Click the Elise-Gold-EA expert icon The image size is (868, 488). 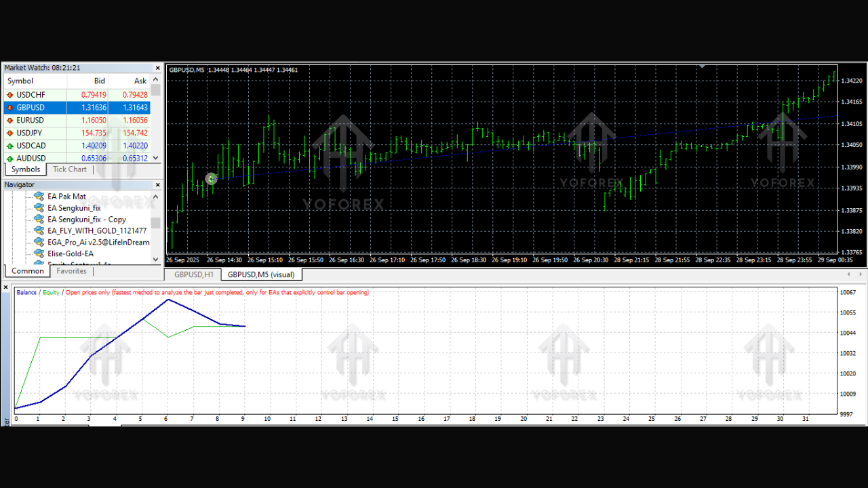[39, 253]
